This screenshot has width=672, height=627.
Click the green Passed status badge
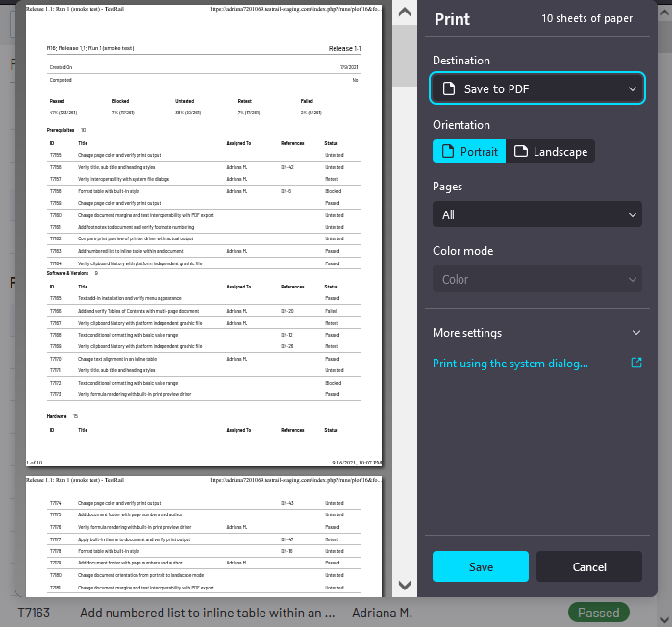pos(598,613)
